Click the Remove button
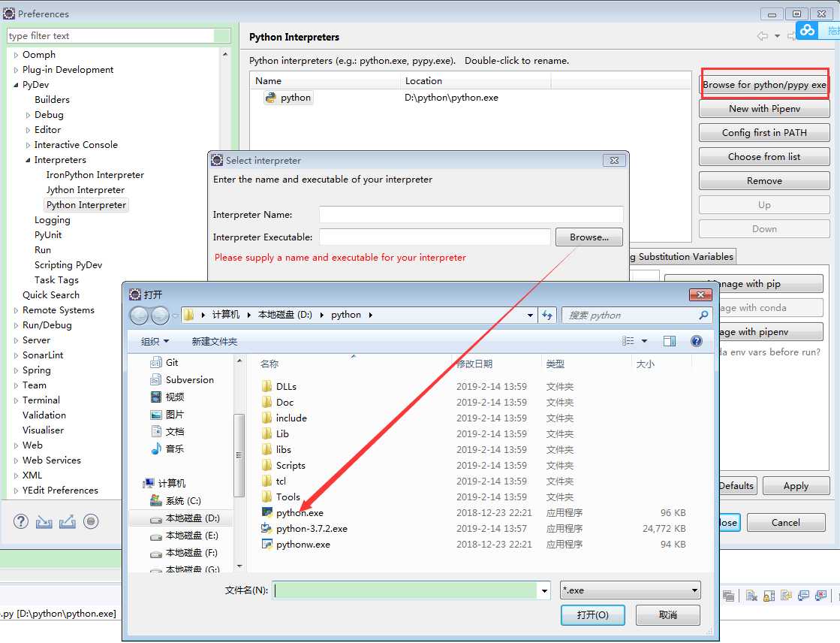 764,181
